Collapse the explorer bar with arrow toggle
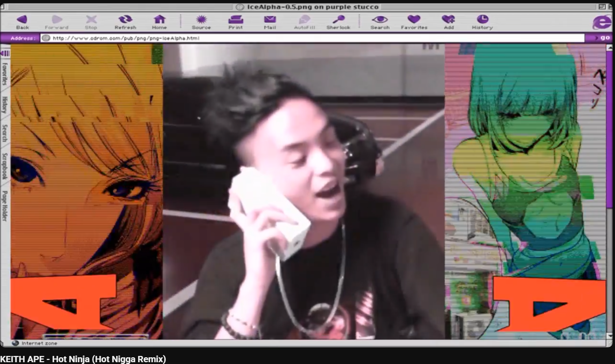The image size is (615, 364). pyautogui.click(x=5, y=53)
